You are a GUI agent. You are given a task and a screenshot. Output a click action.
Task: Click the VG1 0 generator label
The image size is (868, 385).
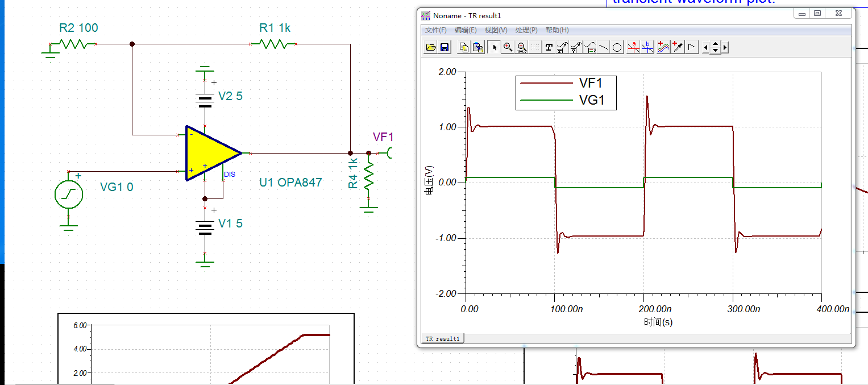(x=117, y=187)
